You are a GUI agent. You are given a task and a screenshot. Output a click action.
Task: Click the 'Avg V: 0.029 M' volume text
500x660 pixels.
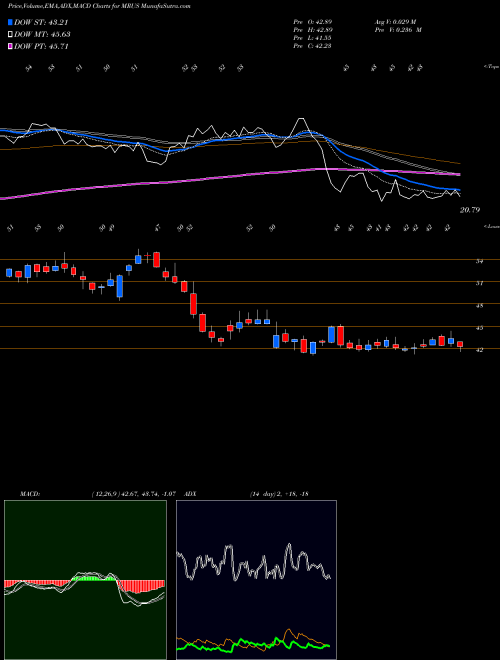coord(395,22)
